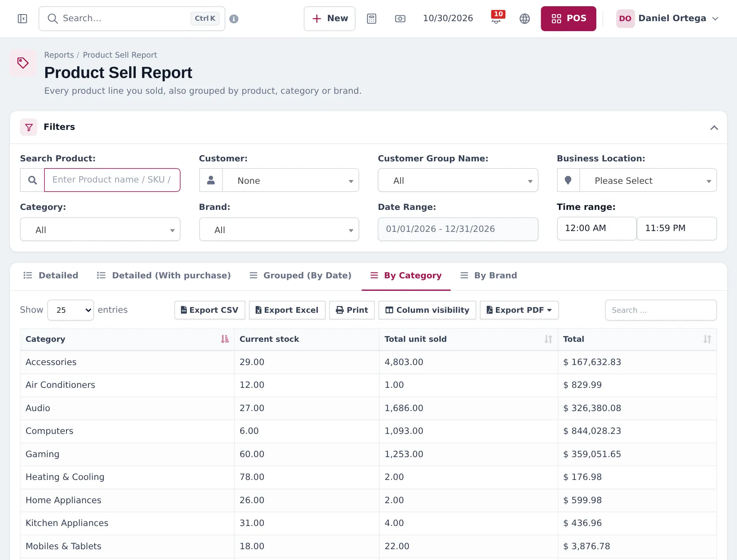737x560 pixels.
Task: Sort by Total column arrows
Action: pyautogui.click(x=707, y=339)
